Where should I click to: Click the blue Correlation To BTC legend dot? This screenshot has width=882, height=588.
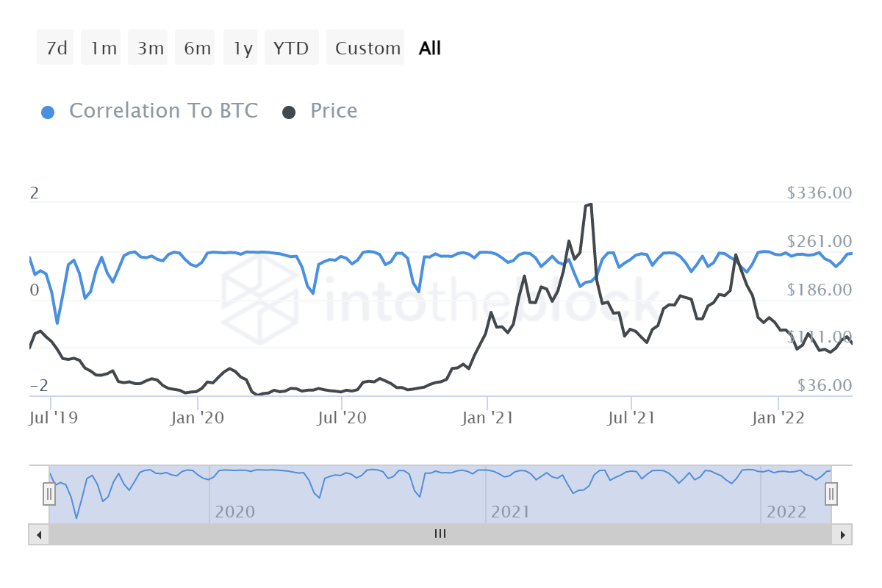coord(48,111)
